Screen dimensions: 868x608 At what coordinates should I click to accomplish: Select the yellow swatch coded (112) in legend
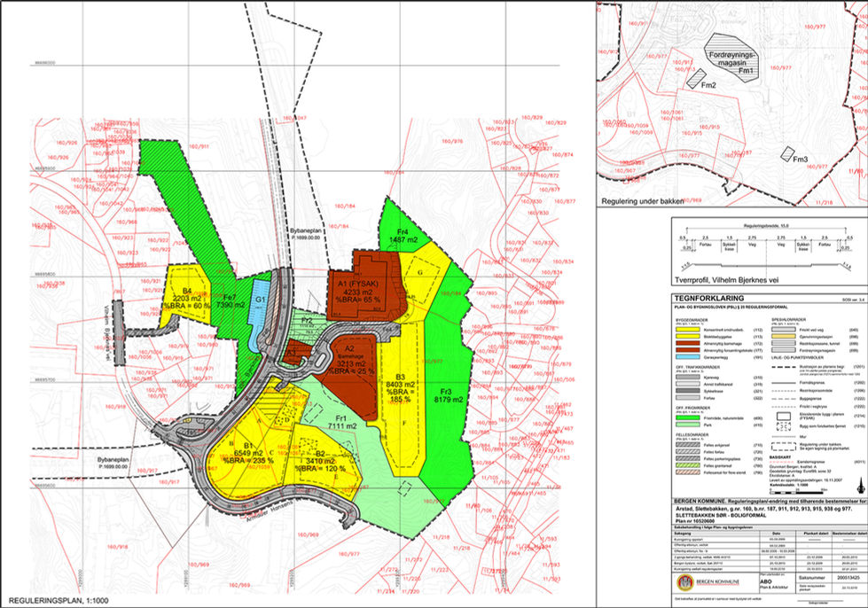coord(686,330)
